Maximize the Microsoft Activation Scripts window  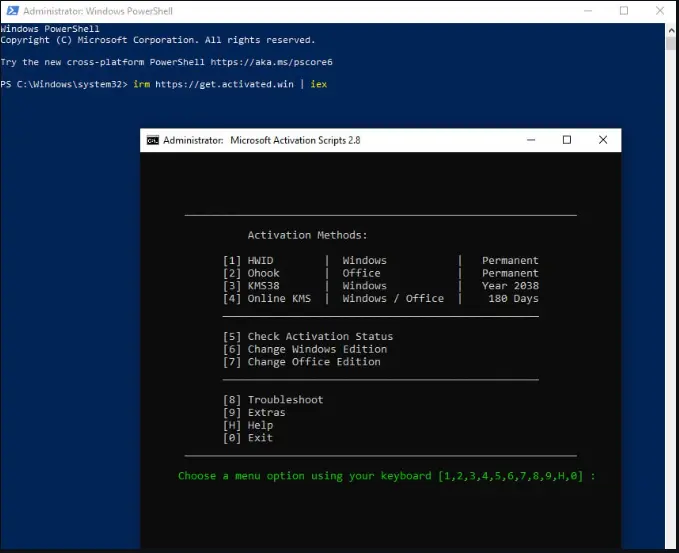tap(567, 140)
